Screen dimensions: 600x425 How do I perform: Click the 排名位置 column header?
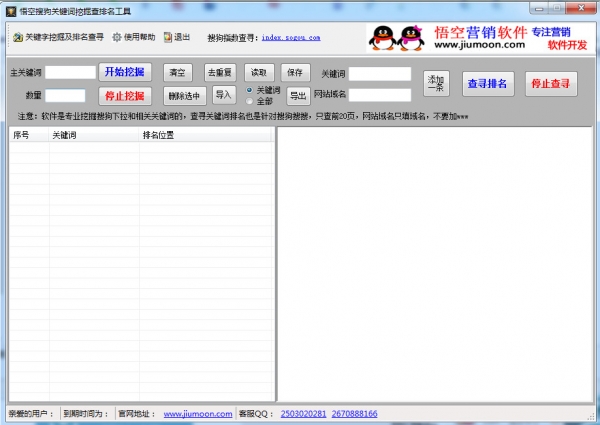(x=160, y=134)
